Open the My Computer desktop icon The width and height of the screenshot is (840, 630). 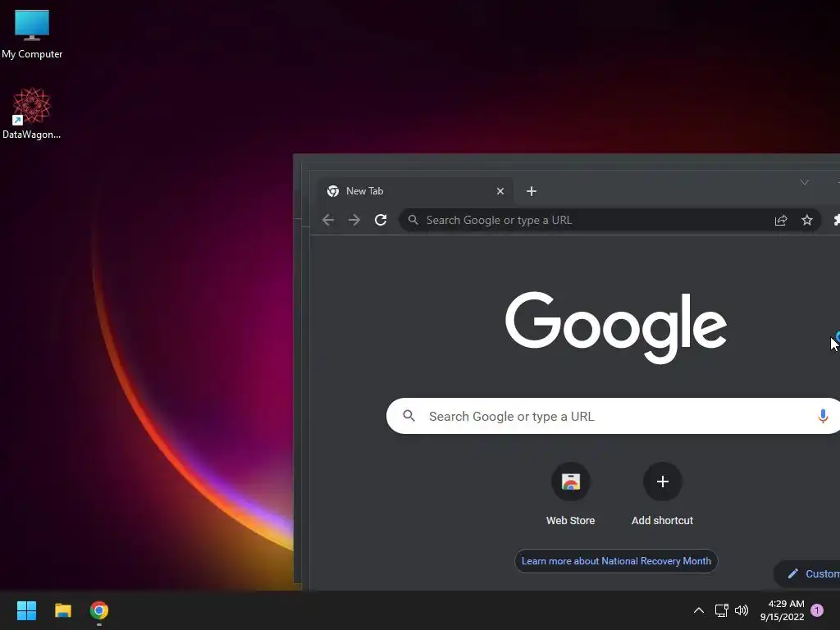(x=32, y=34)
